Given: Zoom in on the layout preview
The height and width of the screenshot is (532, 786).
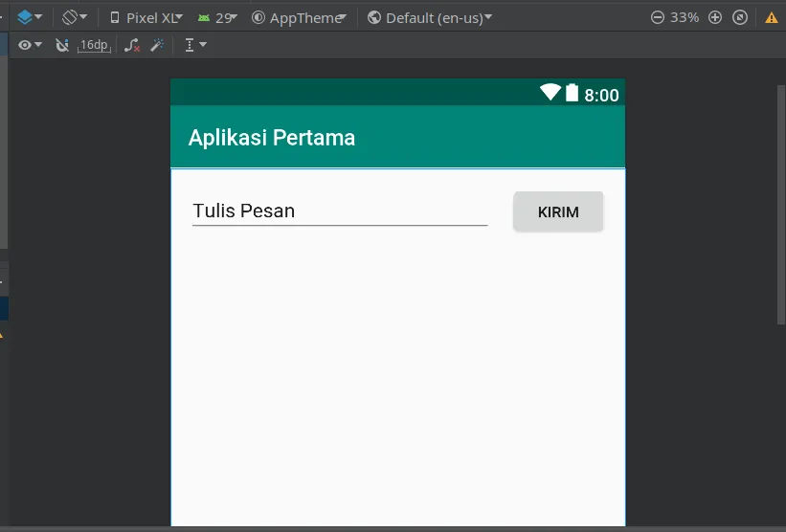Looking at the screenshot, I should click(715, 17).
